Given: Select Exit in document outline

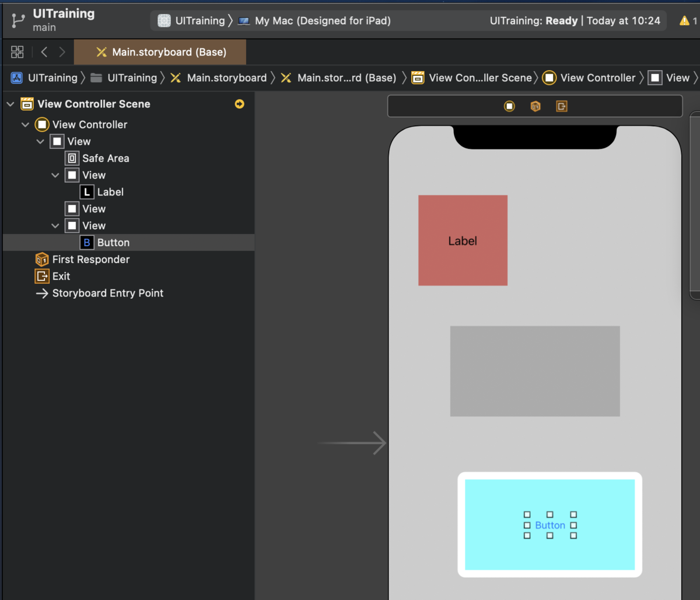Looking at the screenshot, I should tap(128, 276).
